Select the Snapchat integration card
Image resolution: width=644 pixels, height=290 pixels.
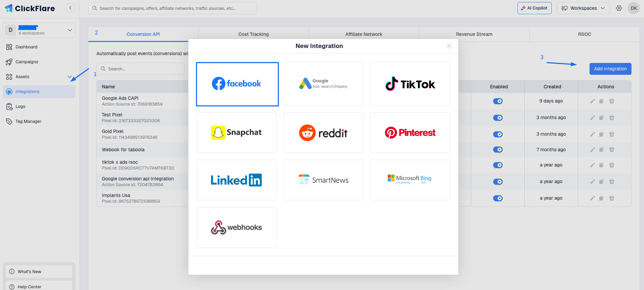click(236, 133)
